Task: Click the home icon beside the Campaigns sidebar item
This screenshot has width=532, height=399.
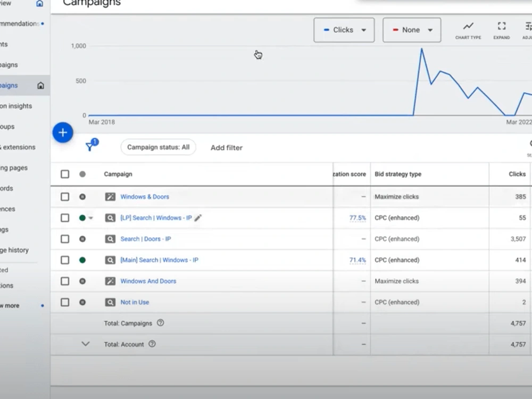Action: pyautogui.click(x=41, y=86)
